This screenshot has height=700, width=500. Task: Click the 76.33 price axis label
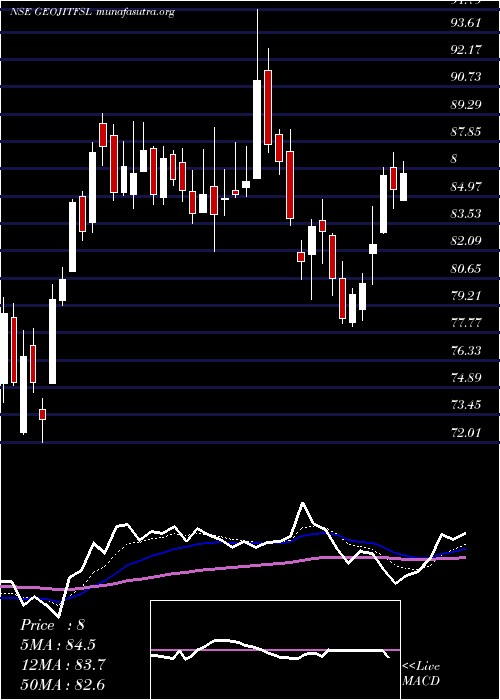(466, 350)
